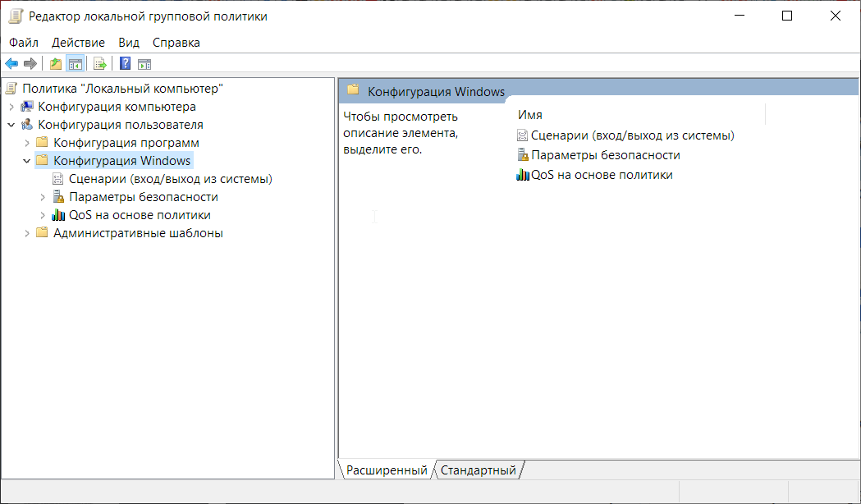This screenshot has height=504, width=861.
Task: Click the icon beside Политика "Локальный компьютер"
Action: coord(11,88)
